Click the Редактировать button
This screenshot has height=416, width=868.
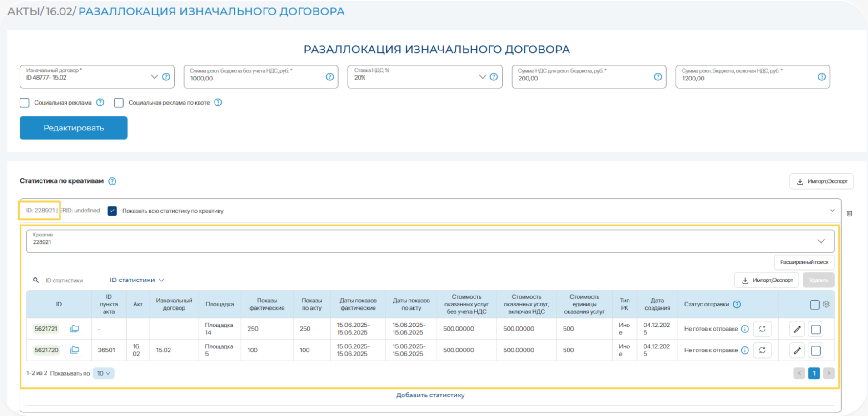74,128
